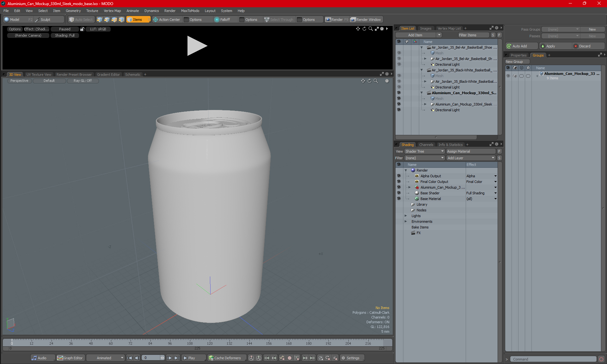Collapse the Air_Jordan_35_Black-White scene tree

(x=421, y=70)
